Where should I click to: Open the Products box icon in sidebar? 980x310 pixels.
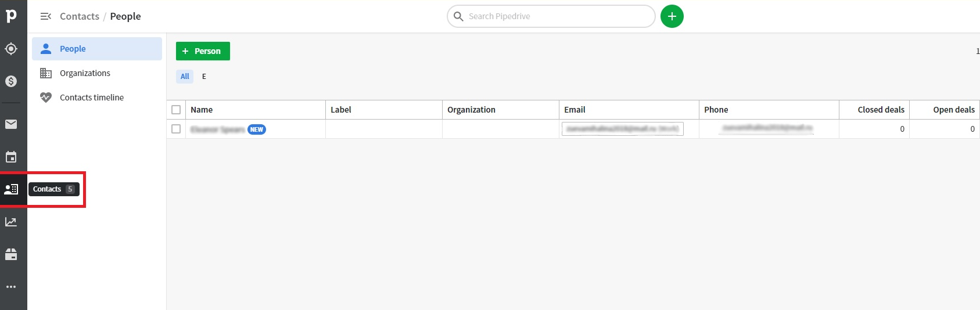tap(11, 254)
